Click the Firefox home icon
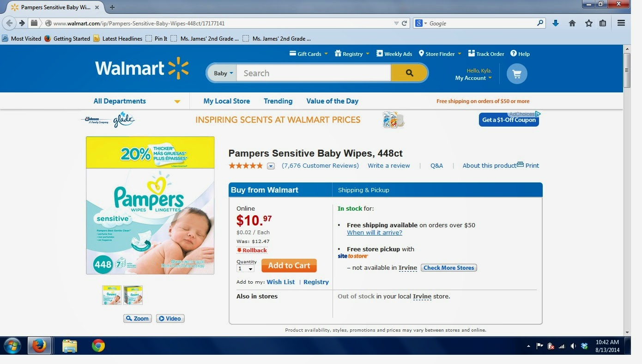This screenshot has height=364, width=642. click(x=572, y=23)
